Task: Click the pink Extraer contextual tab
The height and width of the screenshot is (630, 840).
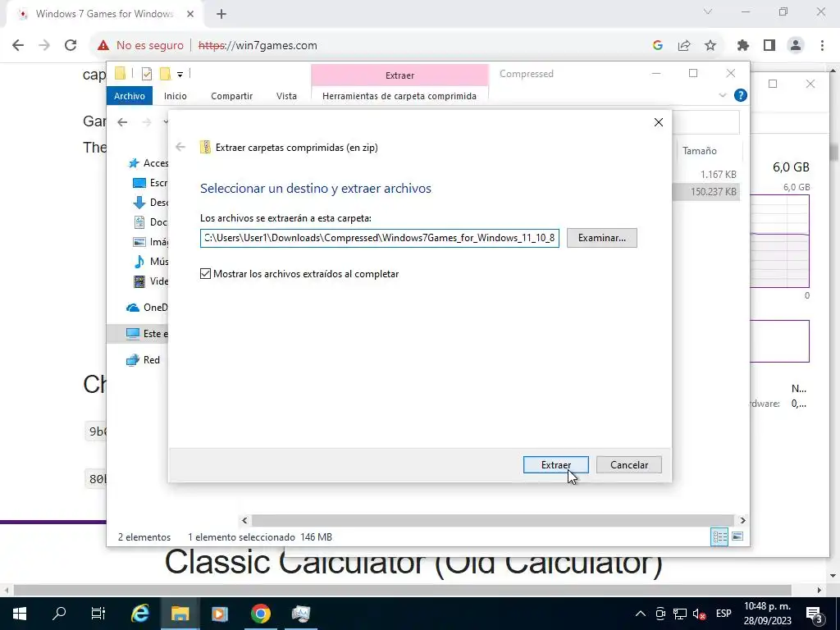Action: [x=399, y=75]
